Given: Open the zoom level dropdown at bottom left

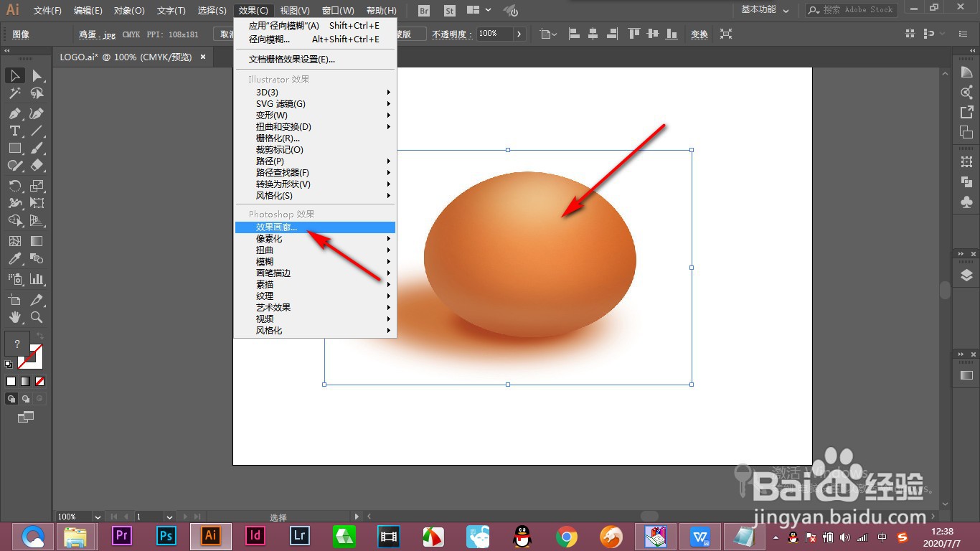Looking at the screenshot, I should (x=98, y=517).
